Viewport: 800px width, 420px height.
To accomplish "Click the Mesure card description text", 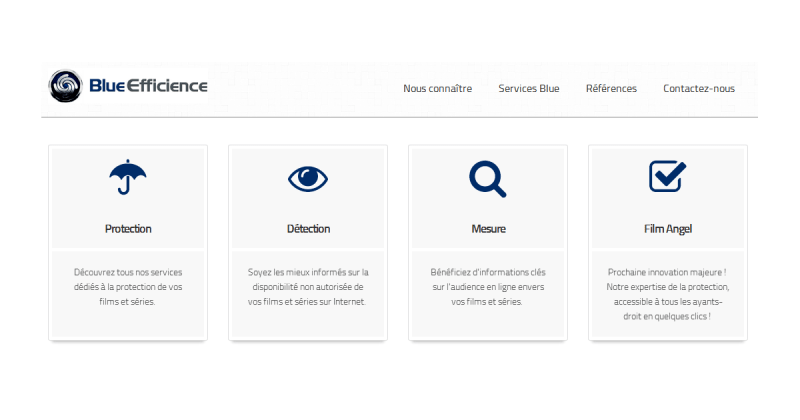I will pyautogui.click(x=488, y=286).
